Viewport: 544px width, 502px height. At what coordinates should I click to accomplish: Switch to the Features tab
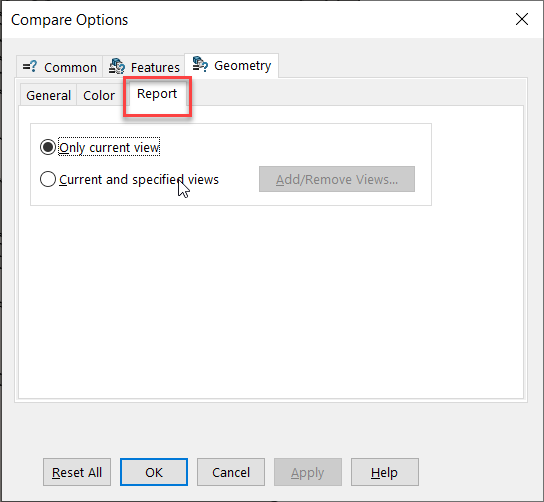tap(144, 67)
